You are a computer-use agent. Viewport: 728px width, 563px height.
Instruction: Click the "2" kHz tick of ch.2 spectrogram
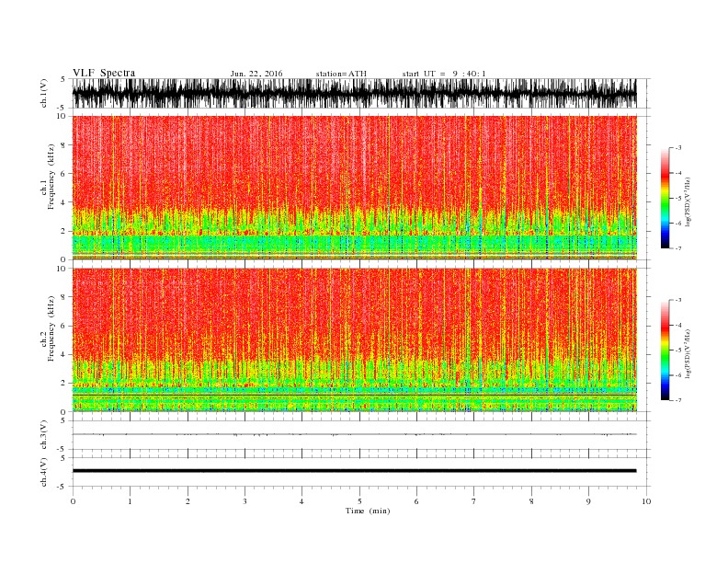(63, 384)
